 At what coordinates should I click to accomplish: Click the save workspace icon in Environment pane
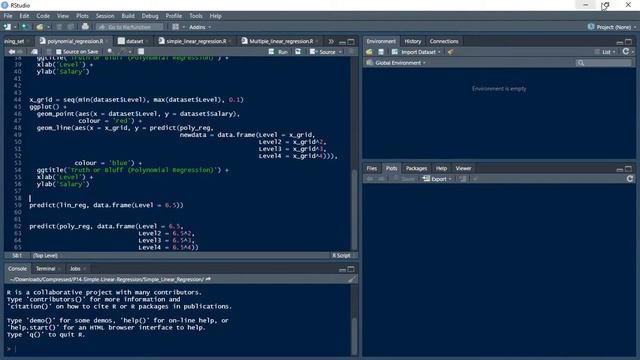point(381,52)
